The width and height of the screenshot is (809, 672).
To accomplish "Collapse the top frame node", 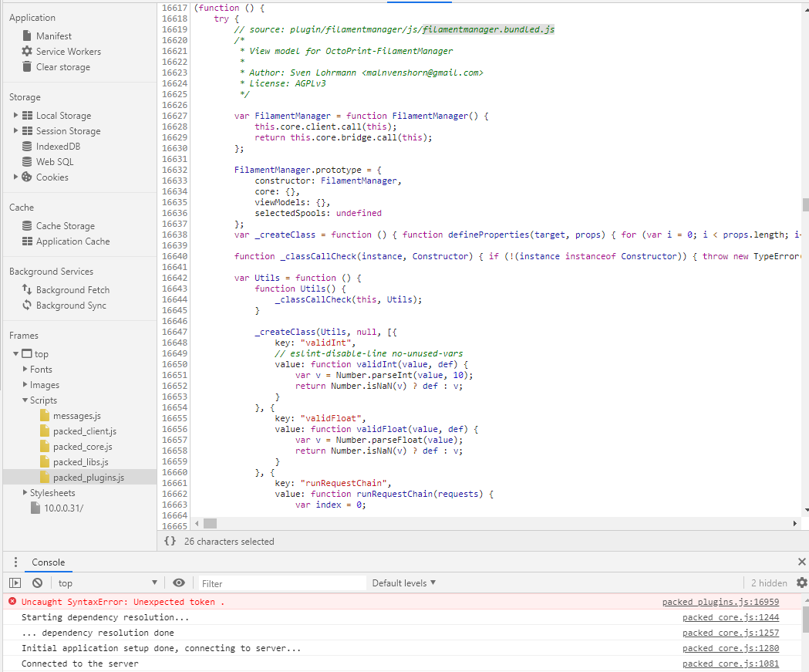I will coord(16,353).
